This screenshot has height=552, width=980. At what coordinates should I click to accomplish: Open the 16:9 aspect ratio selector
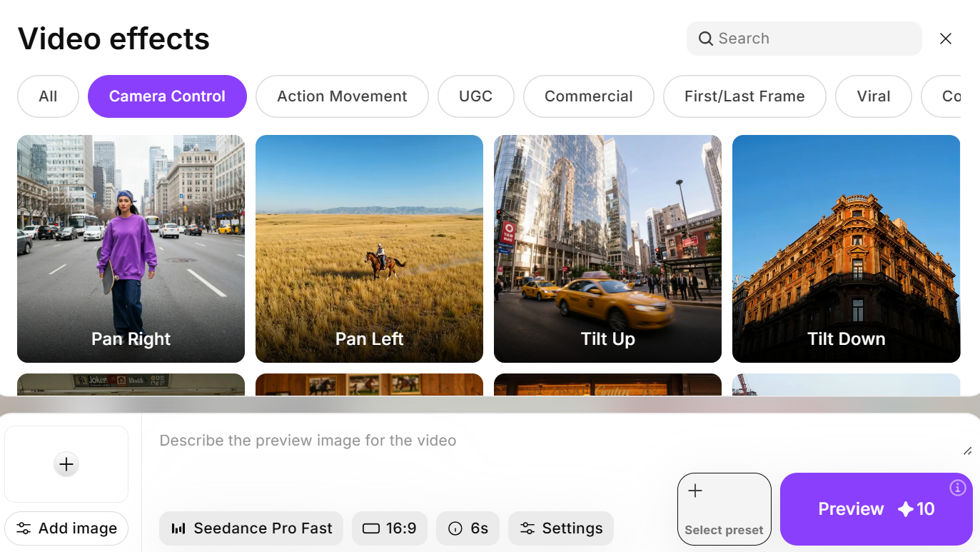(x=390, y=528)
